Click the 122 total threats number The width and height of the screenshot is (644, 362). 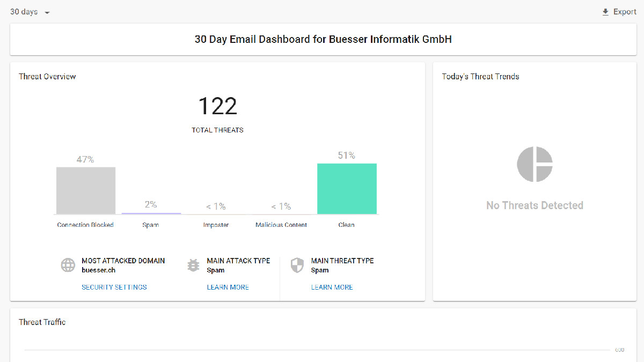(x=218, y=106)
